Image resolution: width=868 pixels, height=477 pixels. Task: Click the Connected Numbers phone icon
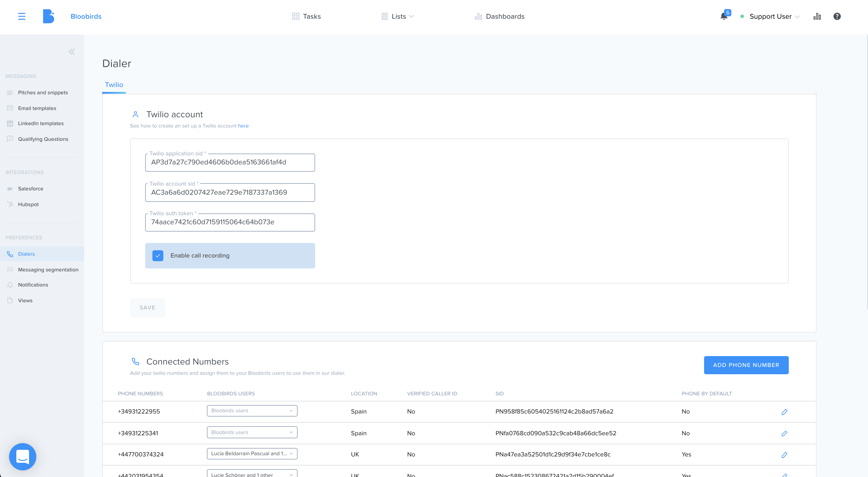[135, 362]
